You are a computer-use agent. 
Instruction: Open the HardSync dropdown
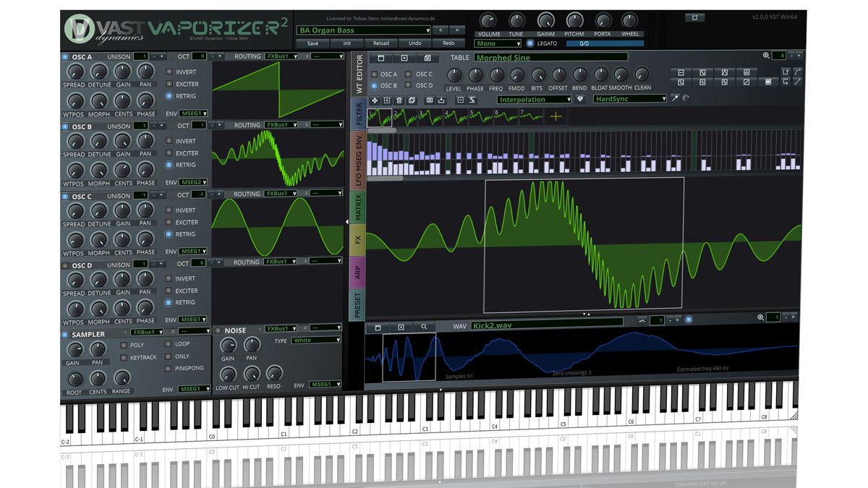(630, 99)
